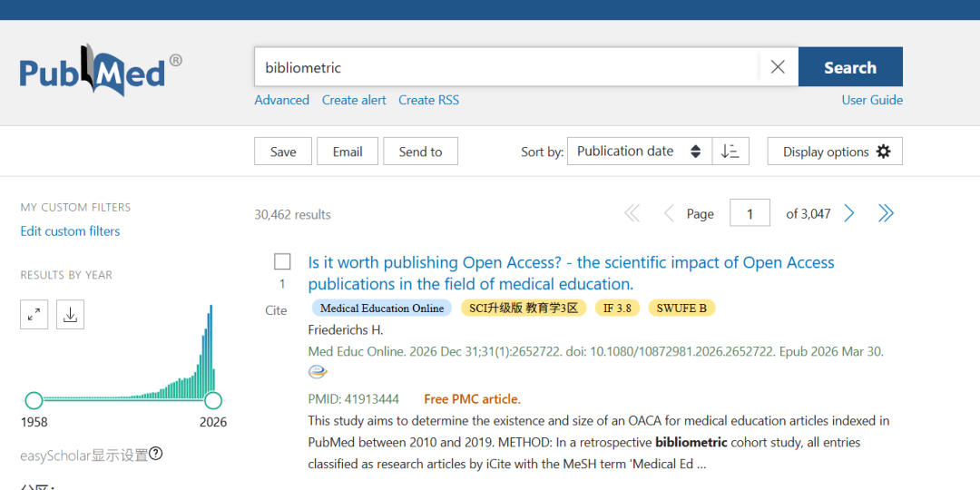
Task: Open the Open Access article title
Action: pyautogui.click(x=572, y=273)
